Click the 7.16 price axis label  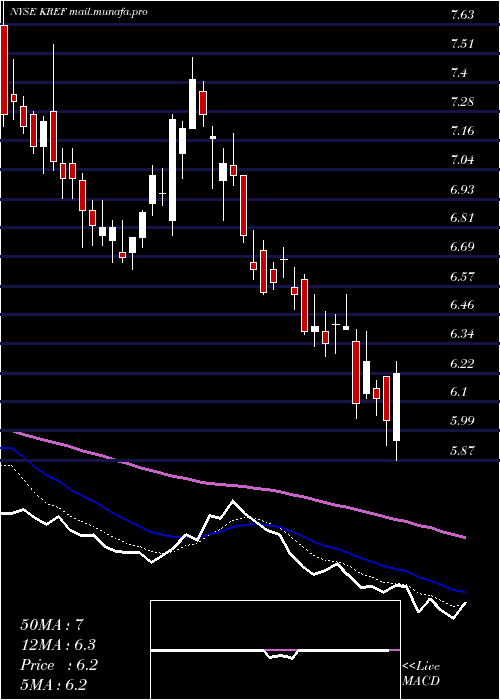coord(462,131)
